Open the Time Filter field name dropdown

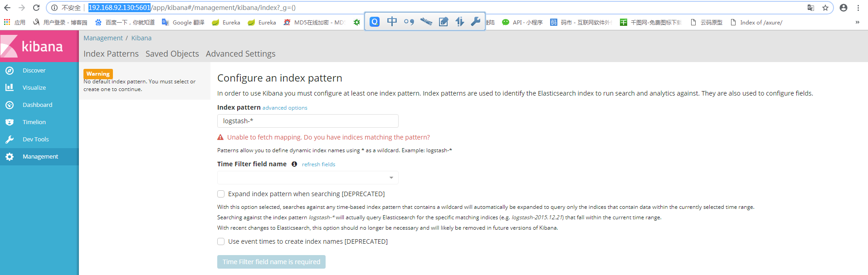tap(308, 178)
